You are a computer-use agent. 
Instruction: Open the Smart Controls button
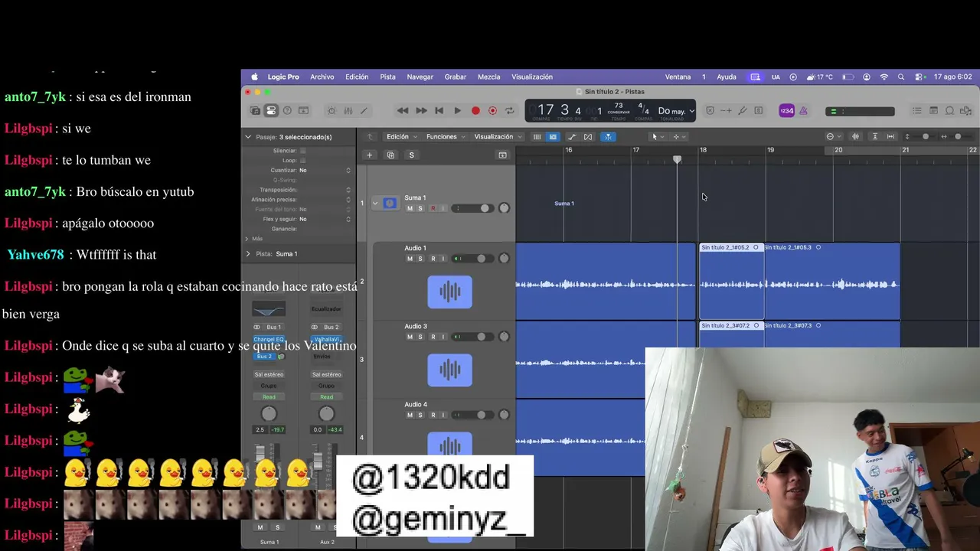(x=332, y=111)
